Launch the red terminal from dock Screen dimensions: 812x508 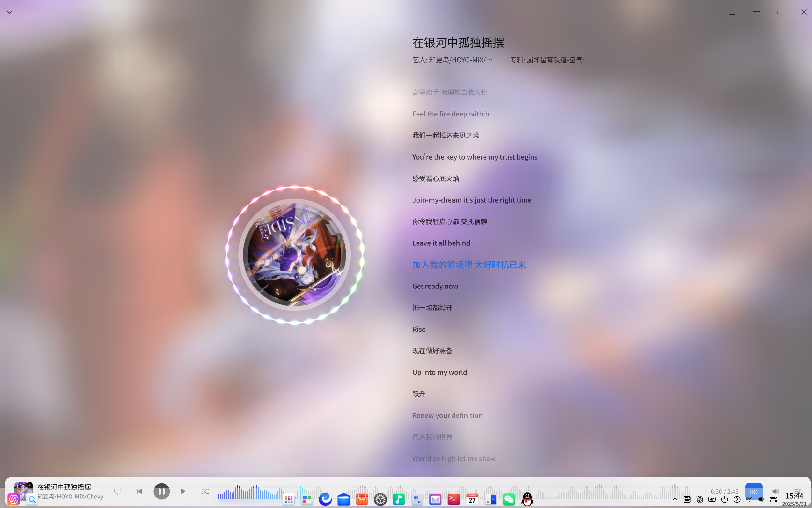click(454, 500)
